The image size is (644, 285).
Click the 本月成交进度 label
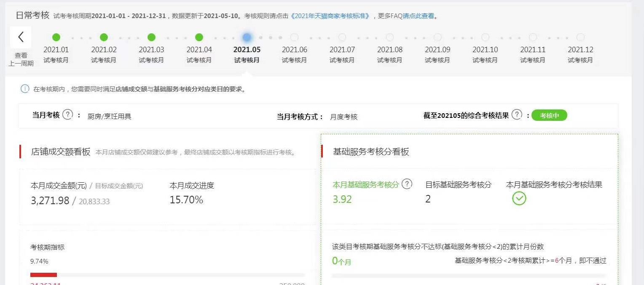[x=192, y=185]
